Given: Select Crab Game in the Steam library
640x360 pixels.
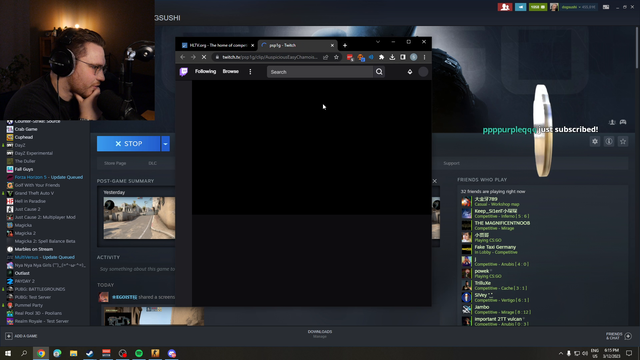Looking at the screenshot, I should point(26,129).
